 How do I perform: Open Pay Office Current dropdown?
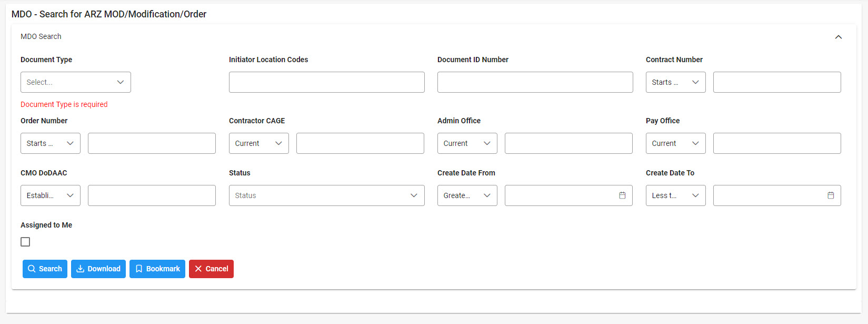(x=675, y=143)
